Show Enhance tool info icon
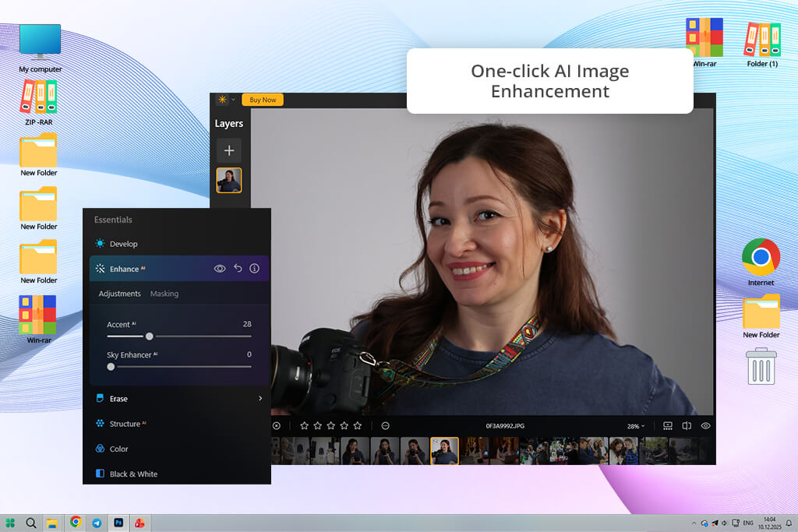This screenshot has width=798, height=532. 255,268
